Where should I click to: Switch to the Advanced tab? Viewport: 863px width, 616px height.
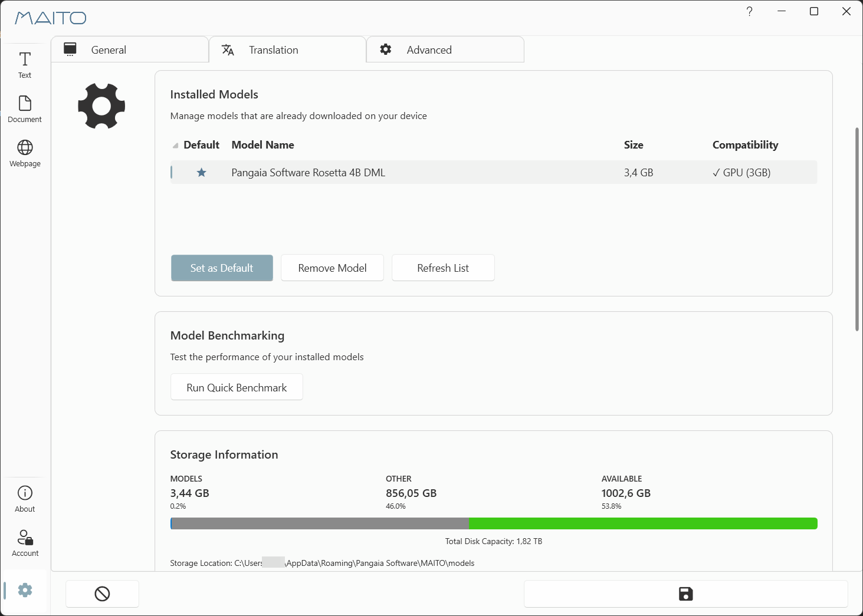coord(445,50)
